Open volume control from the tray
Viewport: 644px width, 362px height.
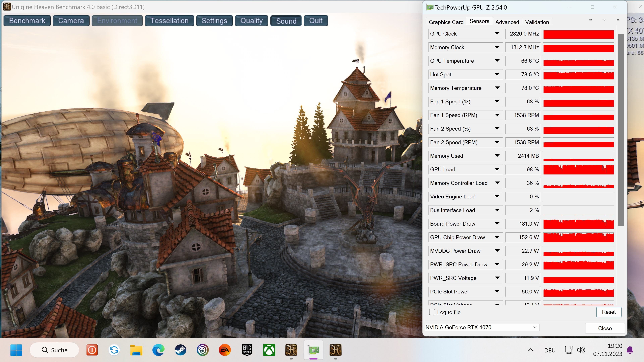coord(581,350)
